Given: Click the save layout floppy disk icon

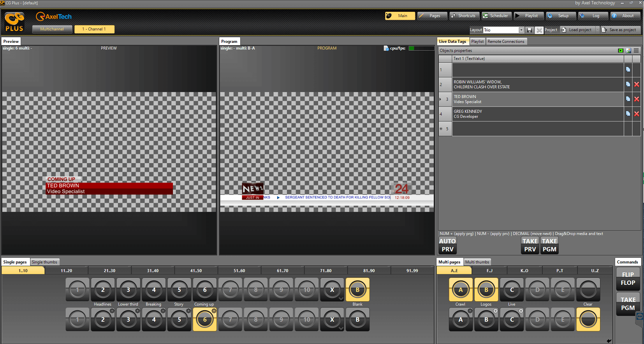Looking at the screenshot, I should 530,30.
